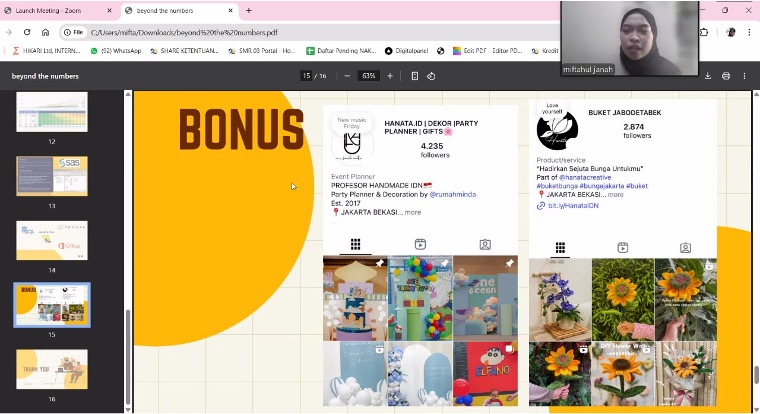Close the beyond the numbers tab

(x=230, y=10)
